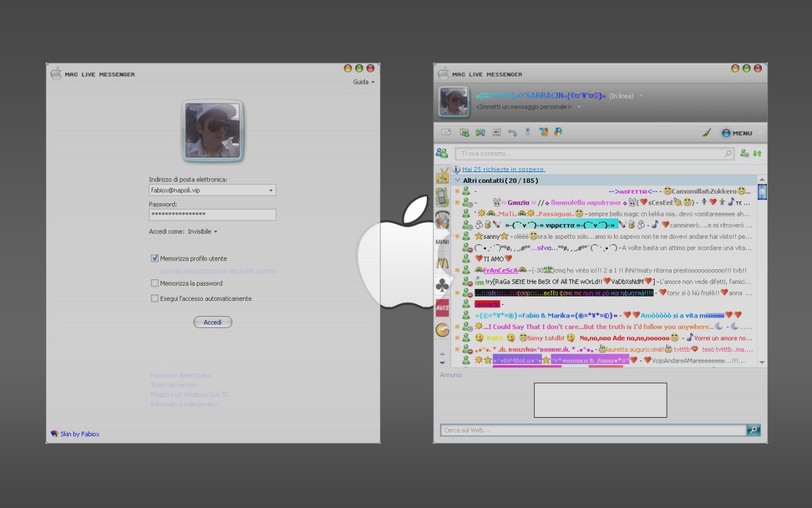Click the Accedi button

pyautogui.click(x=213, y=323)
